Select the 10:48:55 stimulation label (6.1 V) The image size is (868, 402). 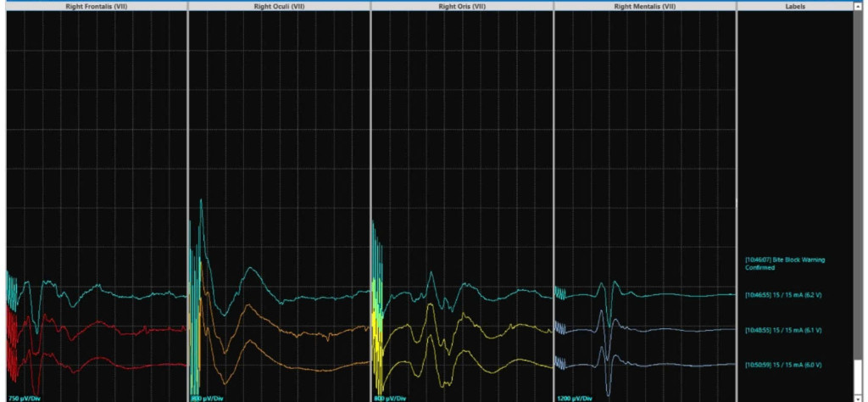782,330
